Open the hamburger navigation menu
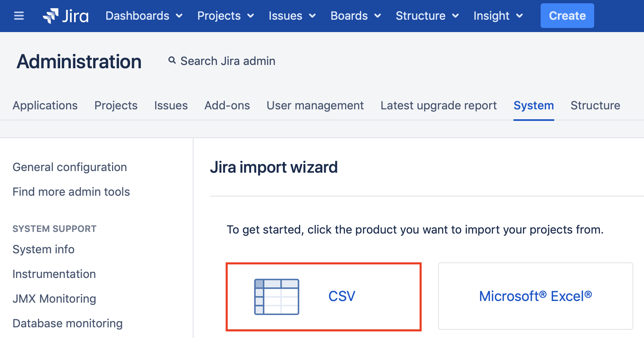This screenshot has height=338, width=644. [x=19, y=16]
